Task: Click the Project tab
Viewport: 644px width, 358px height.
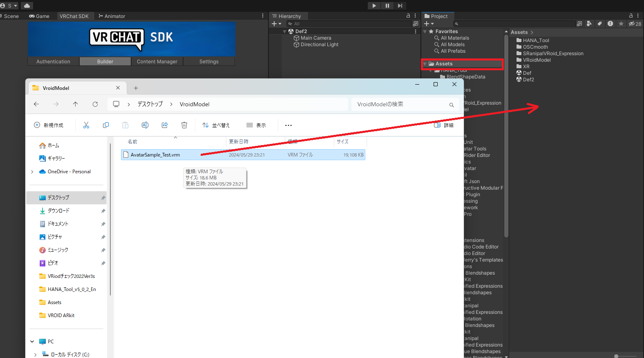Action: pyautogui.click(x=436, y=16)
